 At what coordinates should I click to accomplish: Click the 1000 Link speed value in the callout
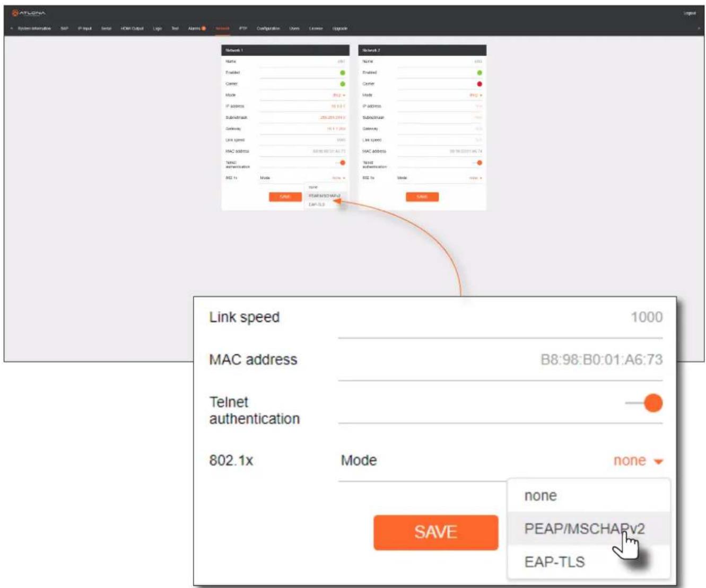[647, 317]
